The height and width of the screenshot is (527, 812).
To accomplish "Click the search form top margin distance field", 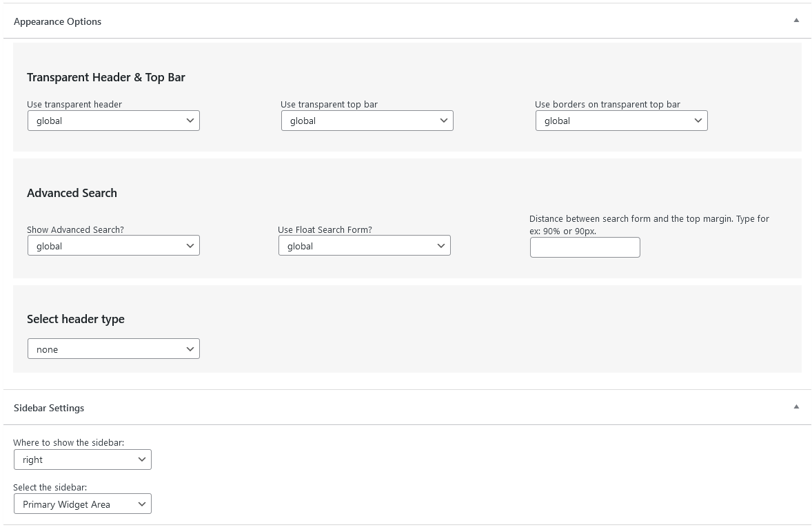I will click(x=585, y=247).
